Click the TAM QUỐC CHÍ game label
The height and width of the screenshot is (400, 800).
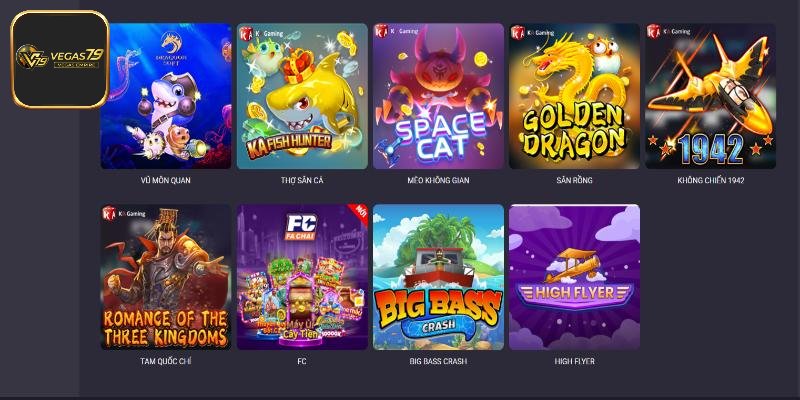(x=166, y=361)
